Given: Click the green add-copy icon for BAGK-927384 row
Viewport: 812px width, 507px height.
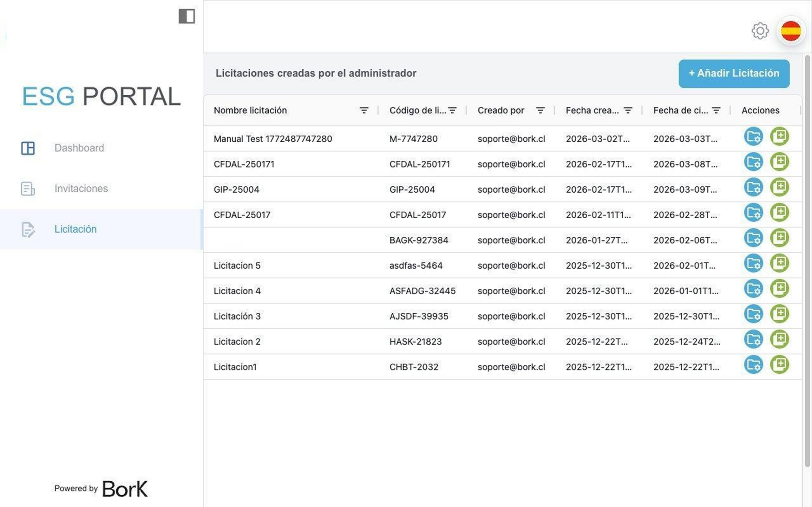Looking at the screenshot, I should [779, 238].
